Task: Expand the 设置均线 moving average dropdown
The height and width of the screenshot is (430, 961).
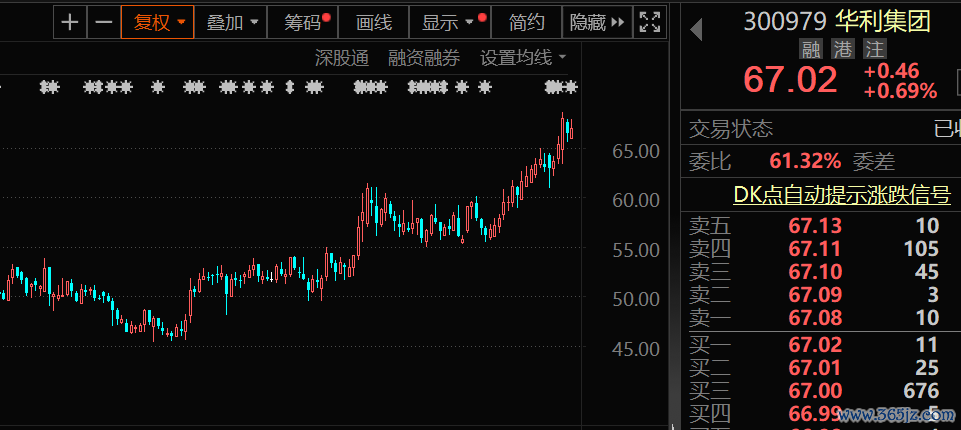Action: pyautogui.click(x=523, y=58)
